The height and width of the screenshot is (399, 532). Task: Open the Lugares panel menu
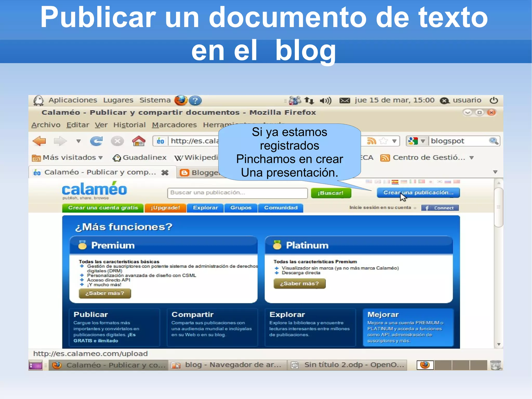118,100
